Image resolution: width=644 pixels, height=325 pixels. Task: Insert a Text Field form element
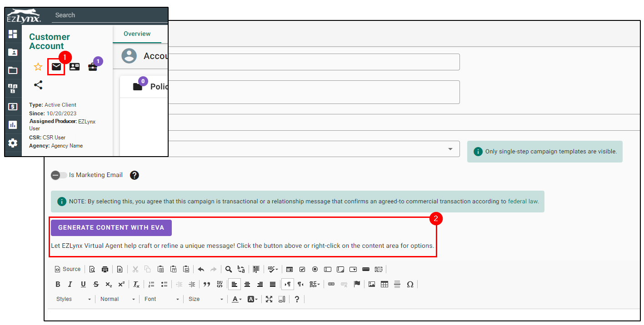coord(328,269)
